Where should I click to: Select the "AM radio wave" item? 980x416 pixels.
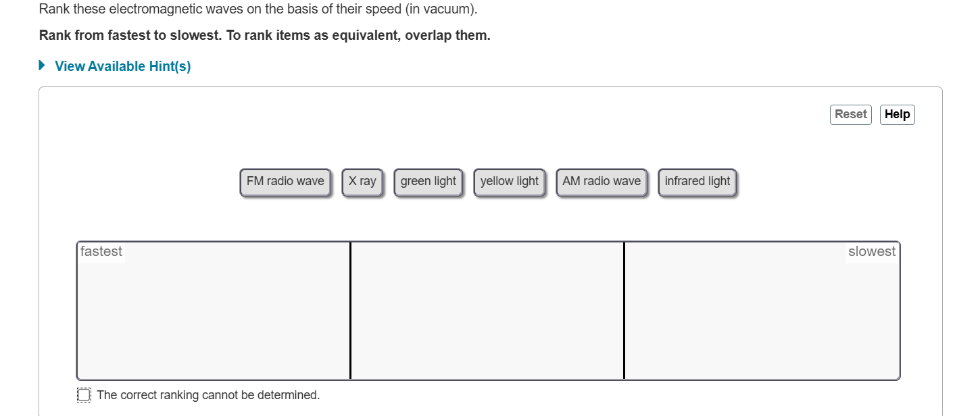(601, 181)
